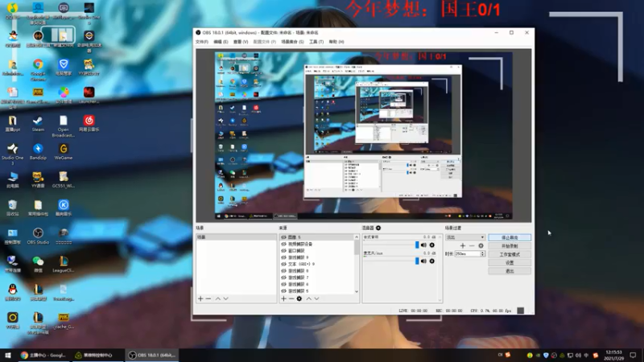The image size is (644, 362).
Task: Remove scene transition with minus icon
Action: point(472,246)
